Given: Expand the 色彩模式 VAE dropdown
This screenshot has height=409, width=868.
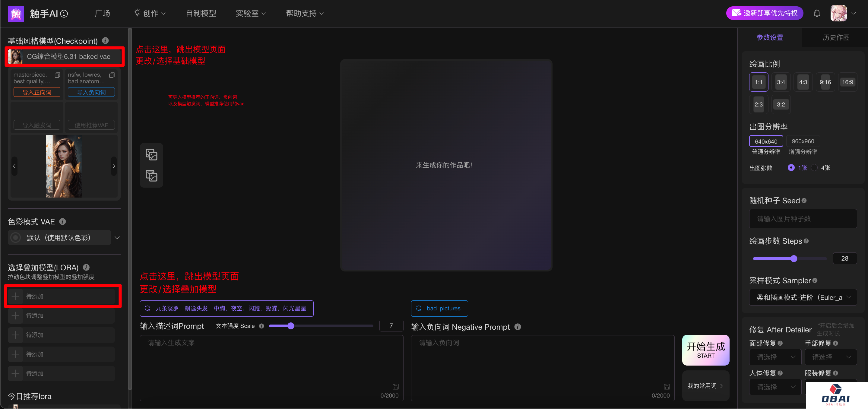Looking at the screenshot, I should pyautogui.click(x=117, y=237).
